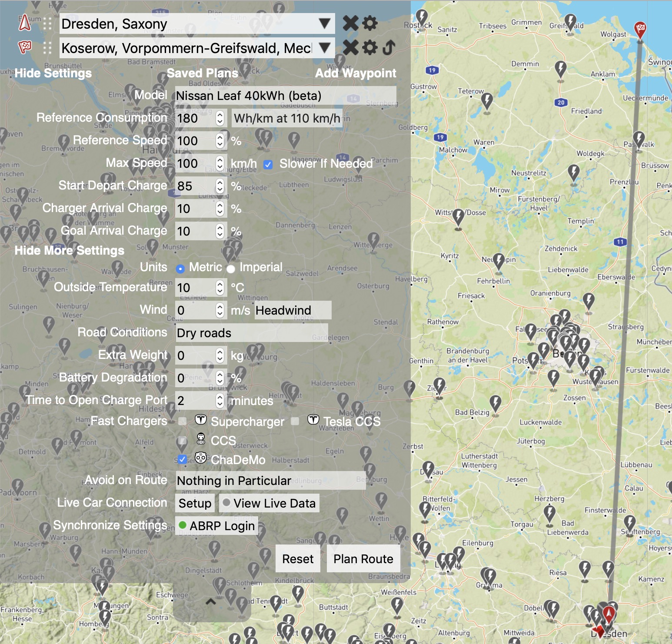Open Wh/km at 110 km/h unit dropdown
This screenshot has height=644, width=672.
point(287,118)
